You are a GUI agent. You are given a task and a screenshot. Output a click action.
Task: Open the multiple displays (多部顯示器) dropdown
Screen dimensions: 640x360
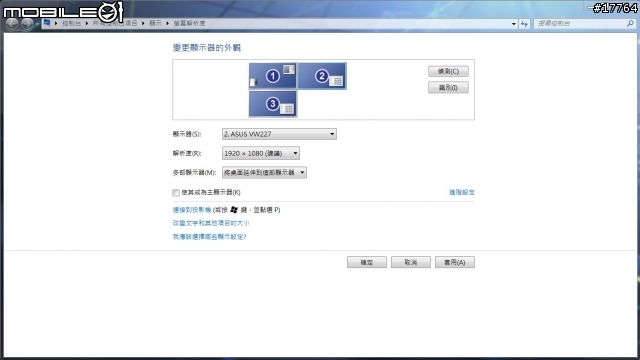click(x=264, y=172)
